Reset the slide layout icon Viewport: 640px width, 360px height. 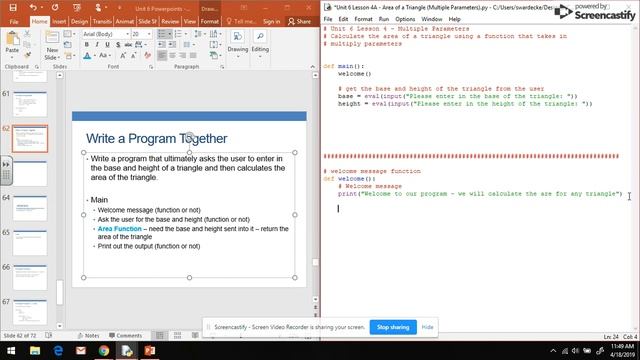point(67,44)
